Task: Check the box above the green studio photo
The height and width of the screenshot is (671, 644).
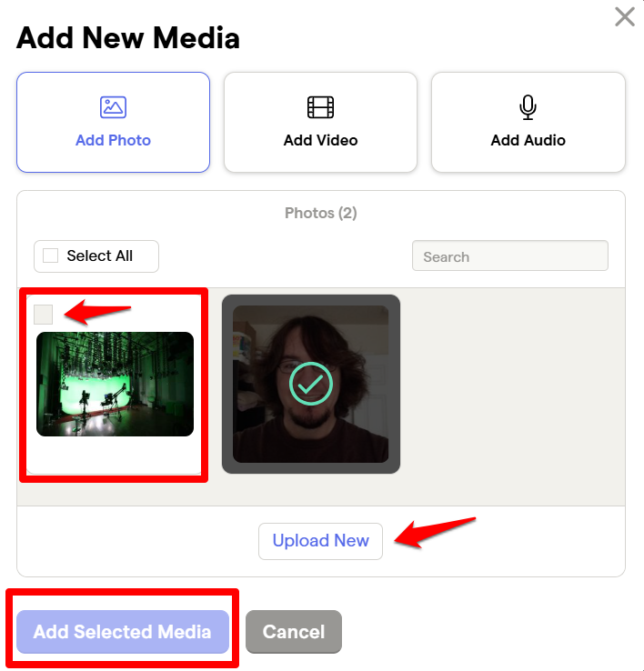Action: pos(44,315)
